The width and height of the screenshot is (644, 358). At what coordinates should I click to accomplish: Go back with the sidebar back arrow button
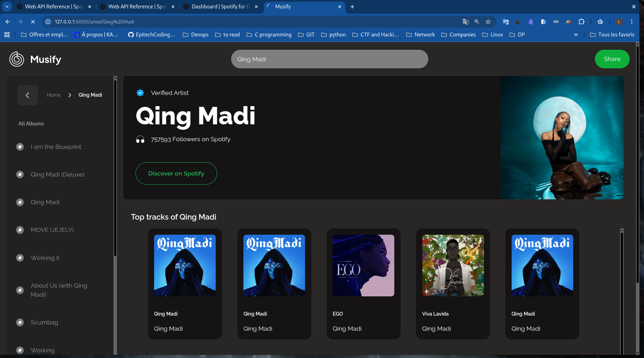pos(28,95)
